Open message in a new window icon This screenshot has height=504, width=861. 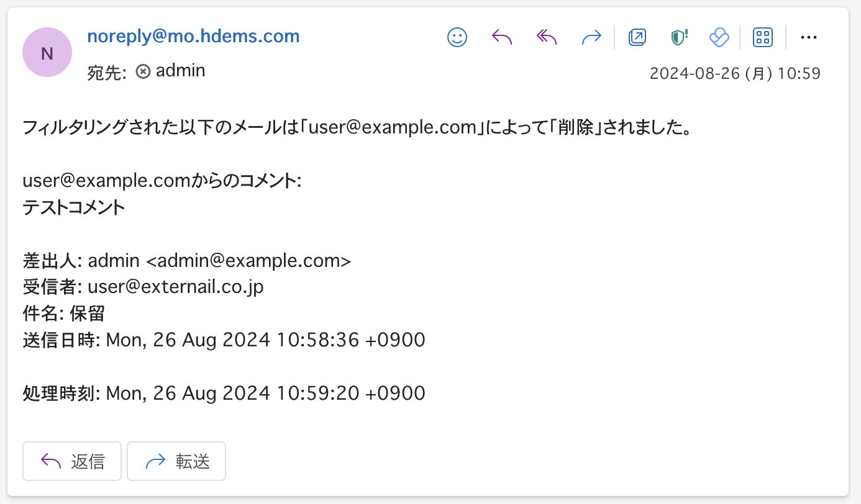click(637, 38)
